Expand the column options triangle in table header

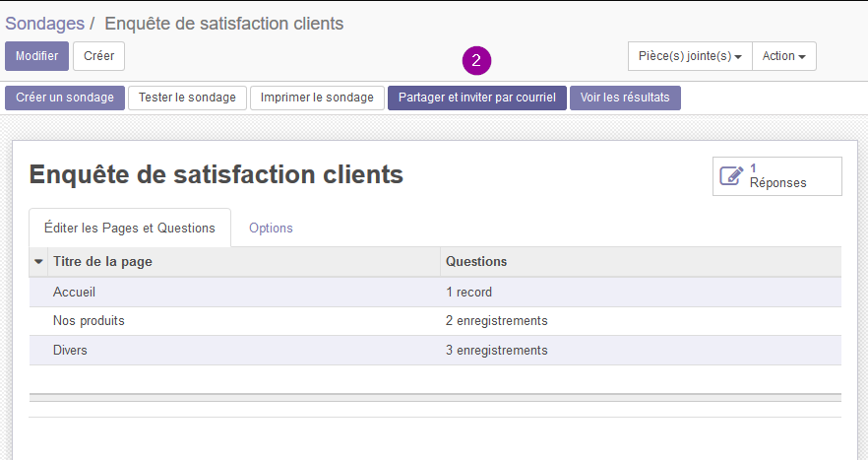click(38, 262)
